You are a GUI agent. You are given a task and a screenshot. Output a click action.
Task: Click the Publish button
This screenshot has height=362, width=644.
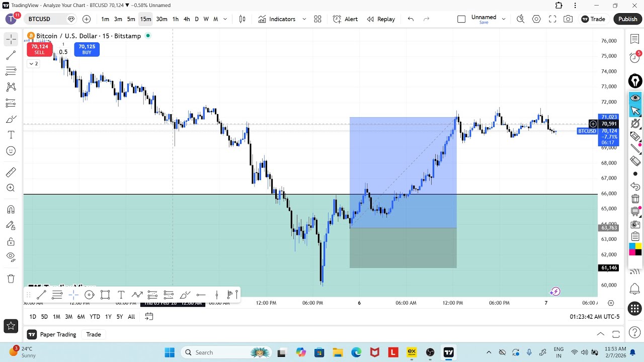pyautogui.click(x=627, y=19)
